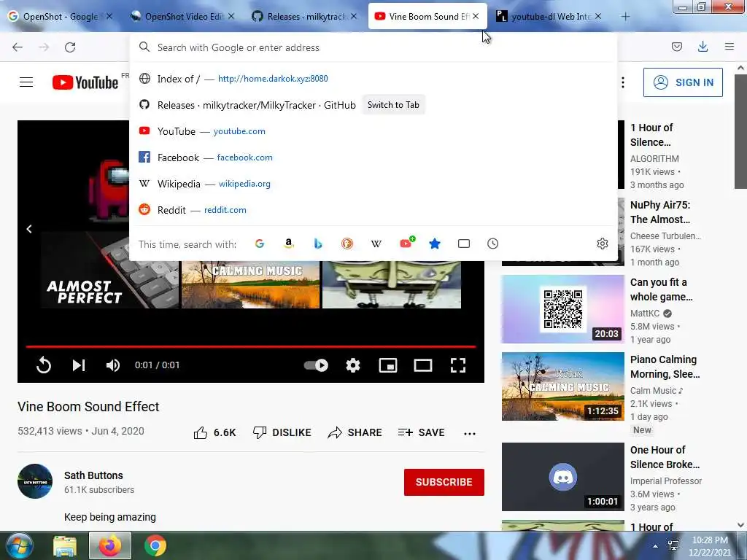747x560 pixels.
Task: Click the address bar search field
Action: point(373,47)
